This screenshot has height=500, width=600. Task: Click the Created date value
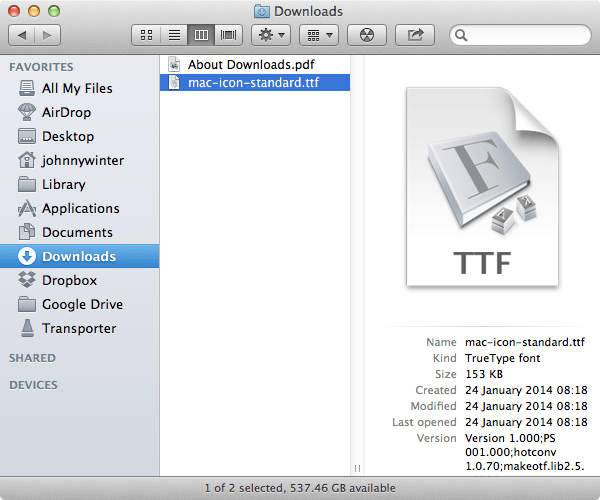526,390
